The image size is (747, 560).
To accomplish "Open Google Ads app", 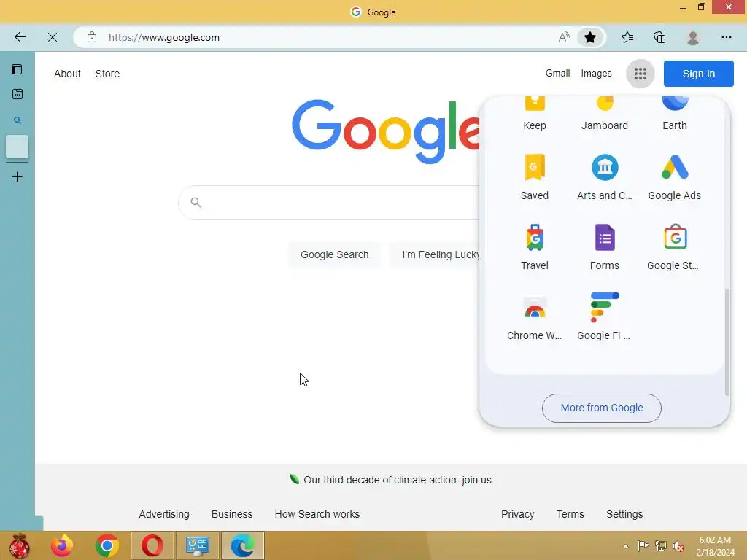I will coord(675,177).
